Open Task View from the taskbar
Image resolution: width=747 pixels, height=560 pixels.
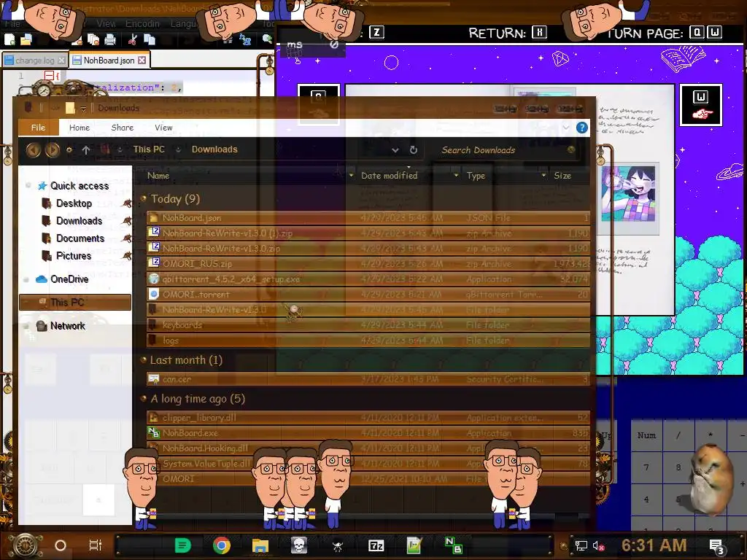click(x=96, y=545)
